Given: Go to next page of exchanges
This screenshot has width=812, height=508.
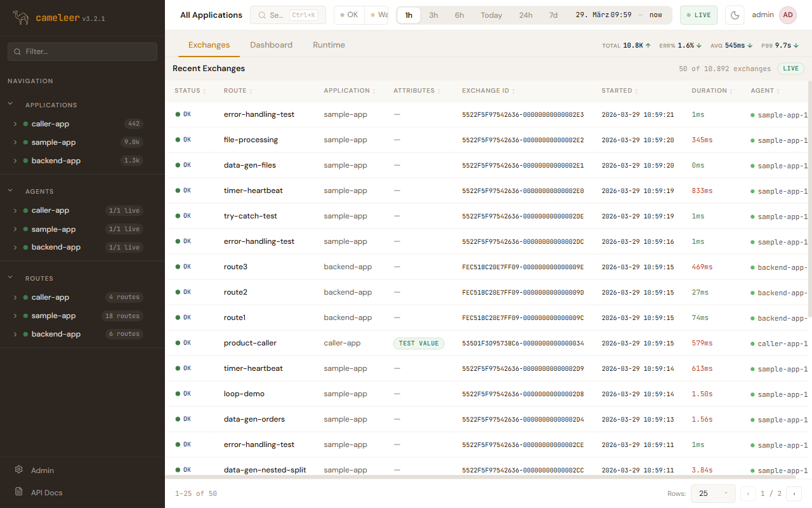Looking at the screenshot, I should 794,493.
